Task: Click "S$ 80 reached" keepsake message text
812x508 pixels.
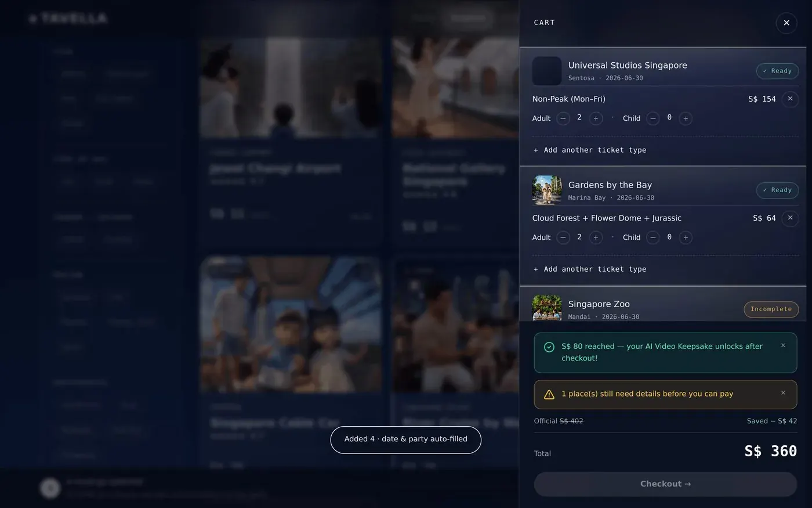Action: click(x=662, y=352)
